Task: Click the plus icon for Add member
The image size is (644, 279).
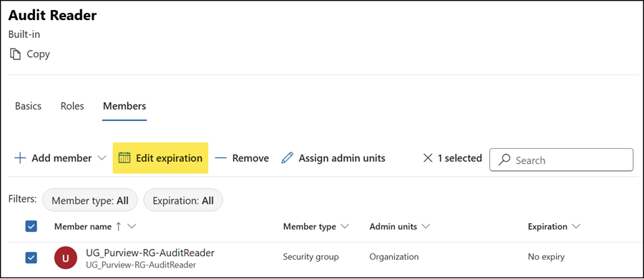Action: [x=20, y=158]
